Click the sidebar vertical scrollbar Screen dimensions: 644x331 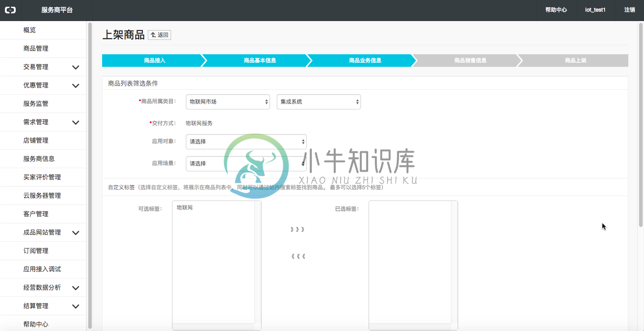click(90, 176)
